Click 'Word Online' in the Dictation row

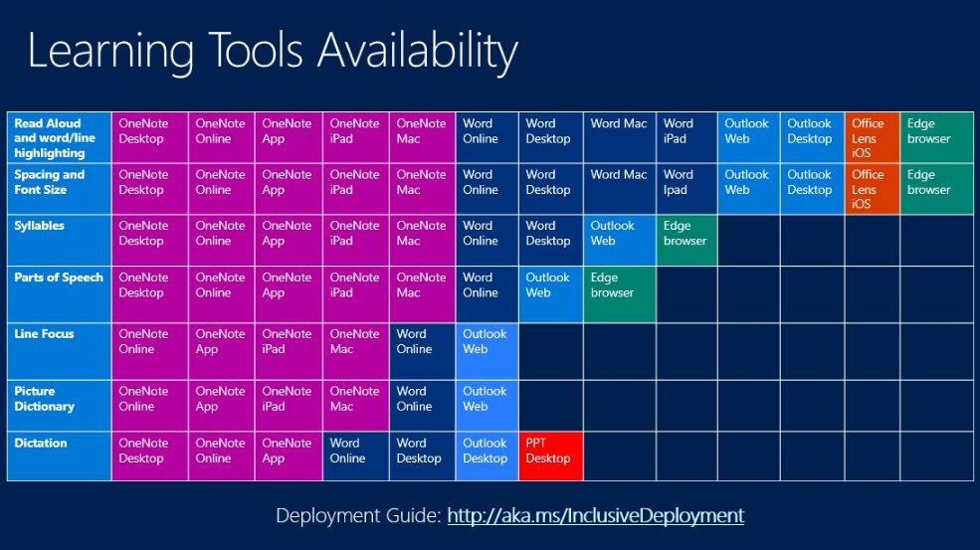point(356,457)
